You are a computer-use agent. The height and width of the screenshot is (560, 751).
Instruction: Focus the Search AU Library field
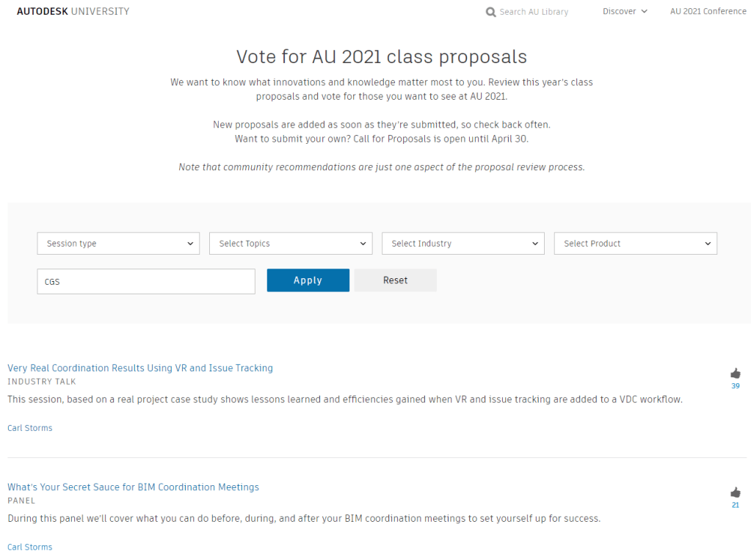click(x=534, y=12)
